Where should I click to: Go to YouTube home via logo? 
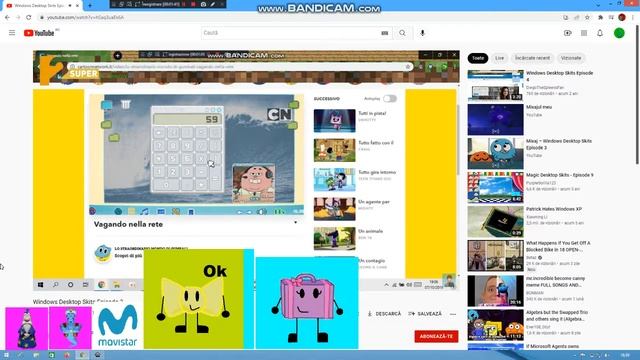pos(39,33)
